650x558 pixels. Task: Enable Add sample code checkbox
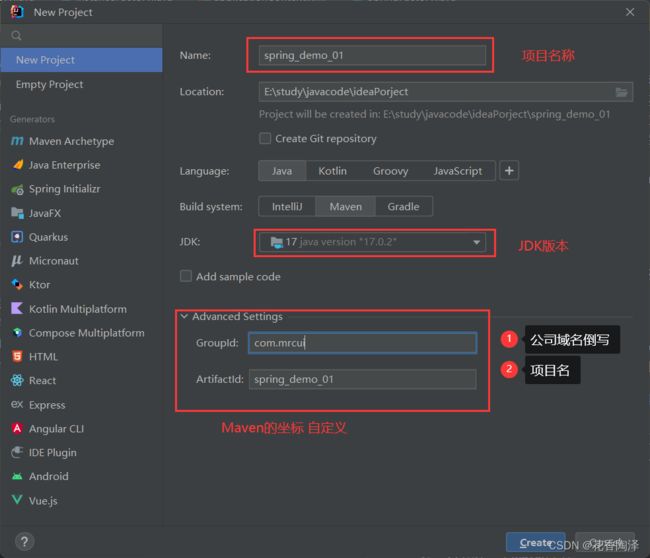coord(186,276)
